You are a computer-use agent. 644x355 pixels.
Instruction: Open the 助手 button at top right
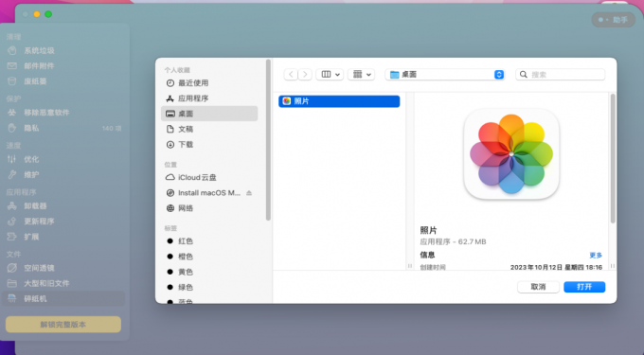(613, 20)
